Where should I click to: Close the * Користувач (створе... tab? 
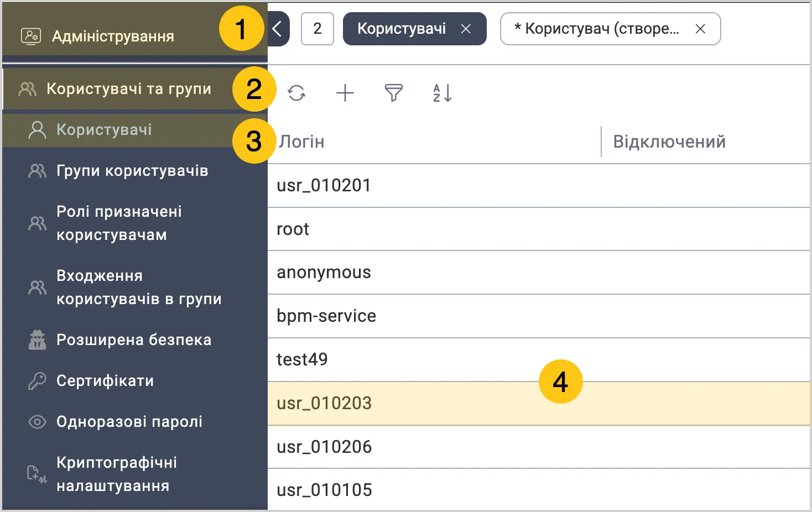(x=700, y=29)
